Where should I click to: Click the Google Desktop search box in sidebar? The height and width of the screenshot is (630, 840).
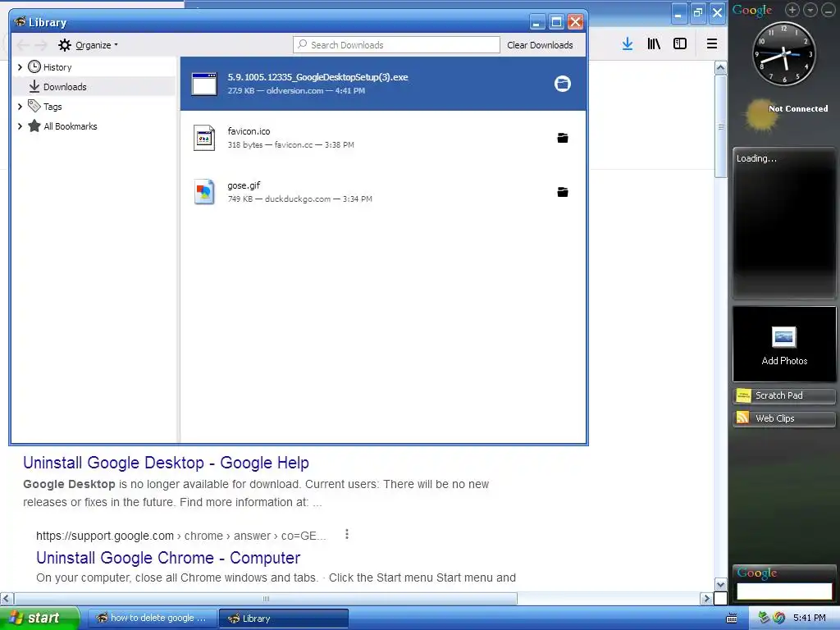[x=784, y=591]
